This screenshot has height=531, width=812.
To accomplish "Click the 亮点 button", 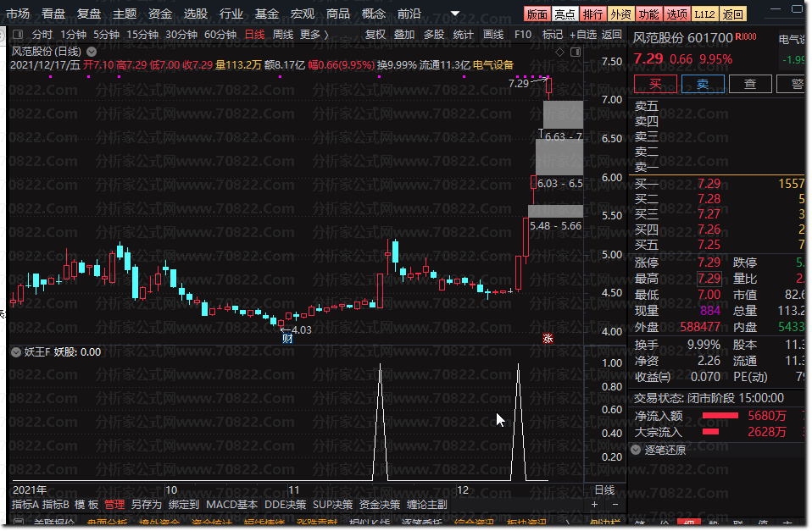I will [x=565, y=14].
